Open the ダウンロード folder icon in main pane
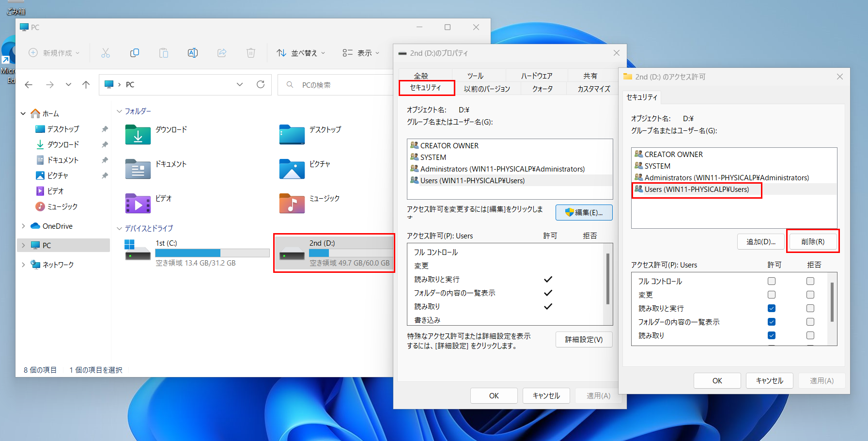Viewport: 868px width, 441px height. [138, 135]
